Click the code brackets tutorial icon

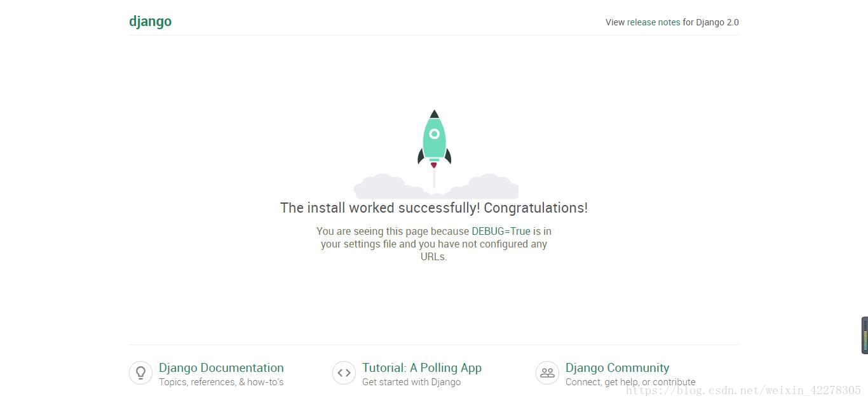pos(344,373)
